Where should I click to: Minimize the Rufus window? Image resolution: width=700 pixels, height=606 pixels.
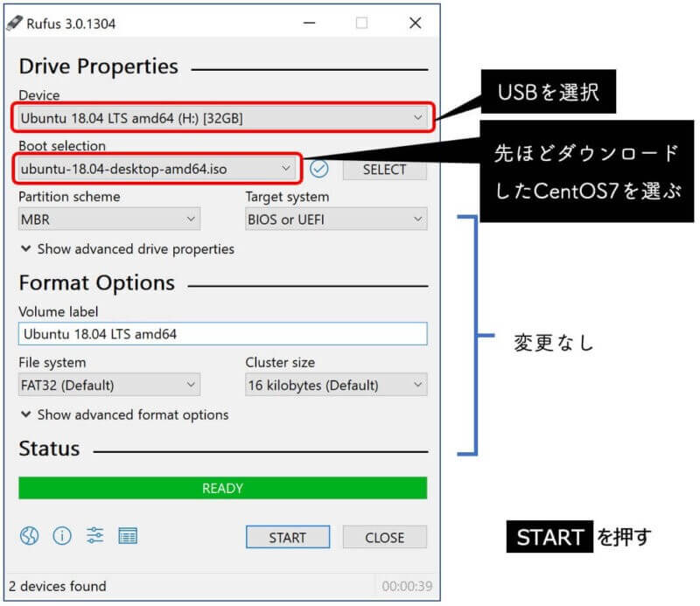click(309, 23)
